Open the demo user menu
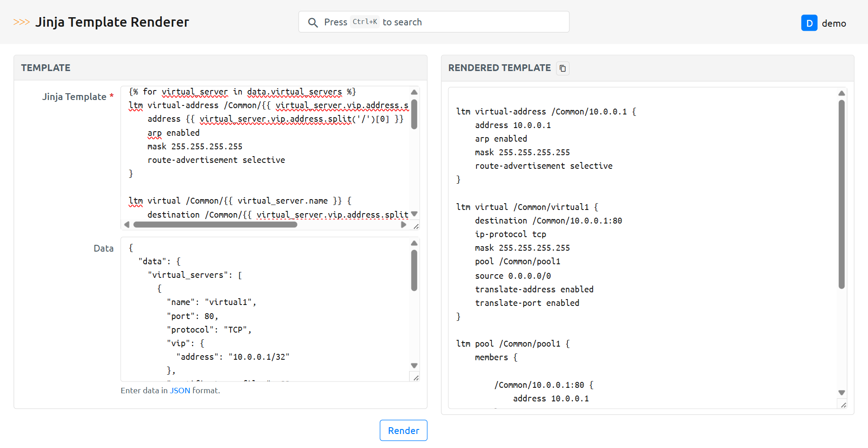The image size is (868, 448). click(x=834, y=24)
